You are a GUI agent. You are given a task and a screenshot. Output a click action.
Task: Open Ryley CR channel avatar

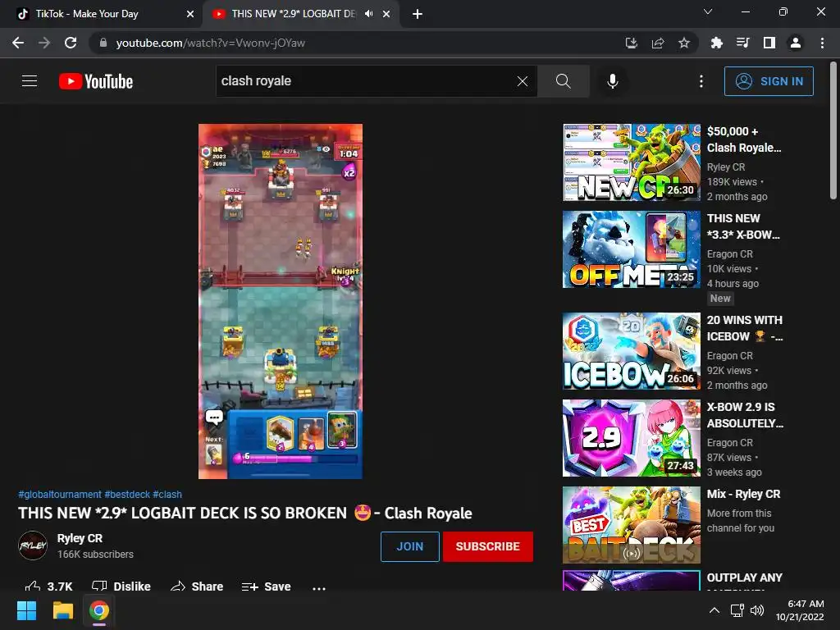(33, 546)
